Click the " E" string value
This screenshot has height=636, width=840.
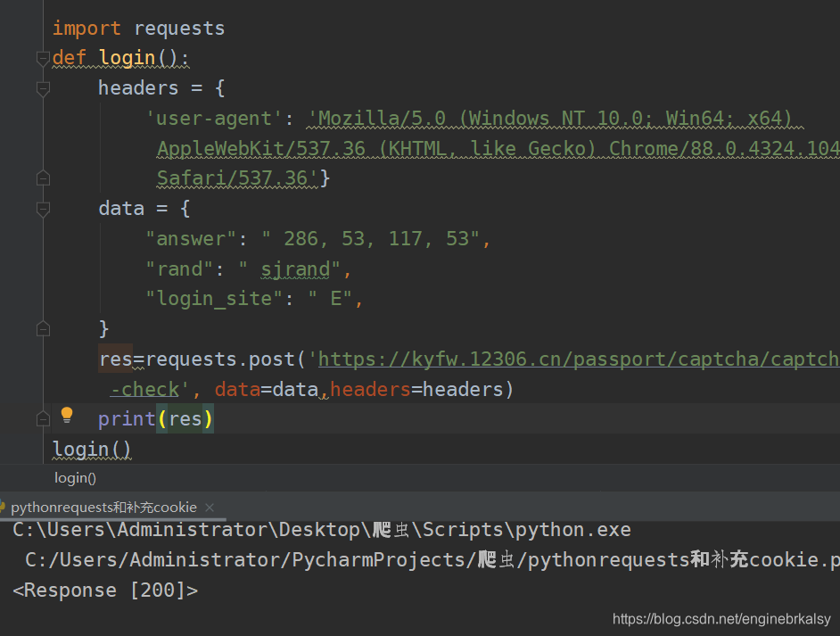[x=330, y=299]
